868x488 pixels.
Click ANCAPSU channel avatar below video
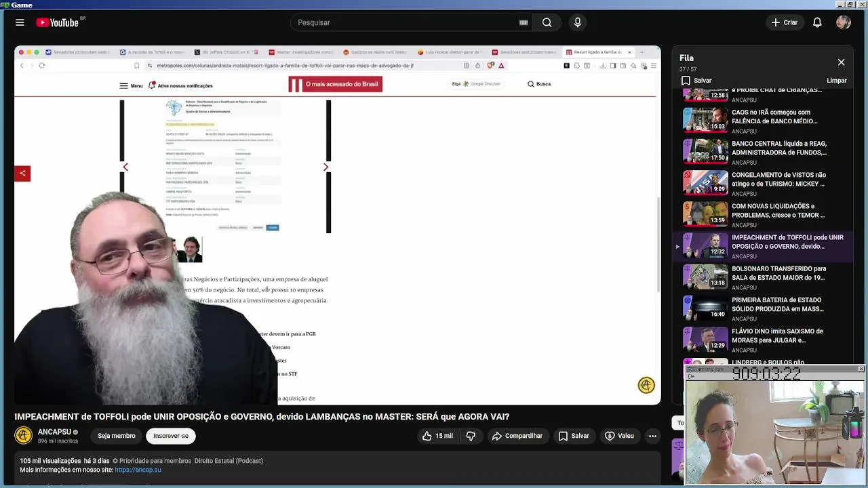24,435
